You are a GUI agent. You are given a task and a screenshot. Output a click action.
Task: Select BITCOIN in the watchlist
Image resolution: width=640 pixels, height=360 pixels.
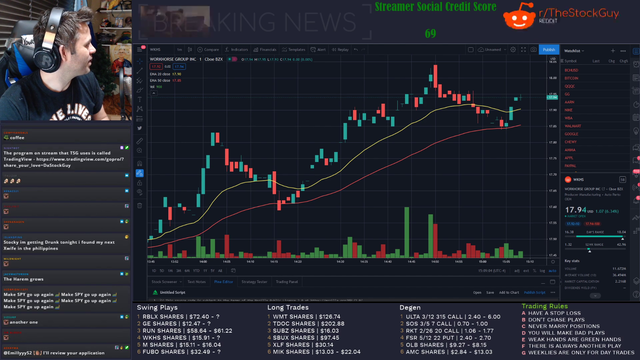(x=571, y=78)
